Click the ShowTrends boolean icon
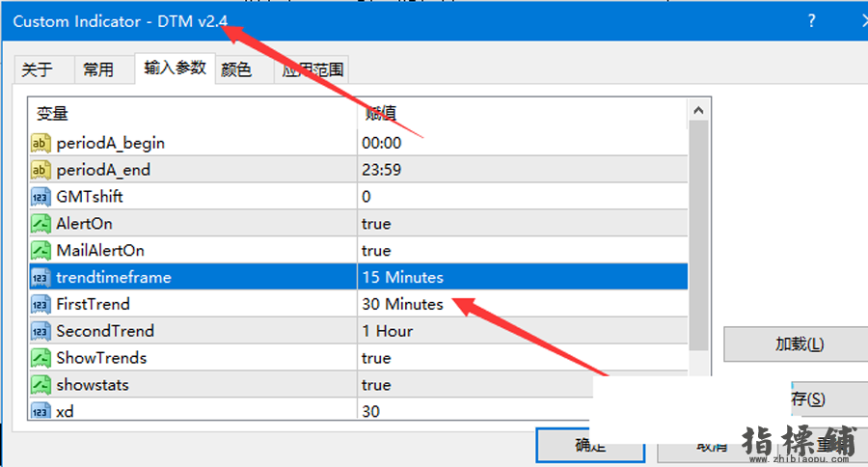Screen dimensions: 868x467 tap(41, 358)
